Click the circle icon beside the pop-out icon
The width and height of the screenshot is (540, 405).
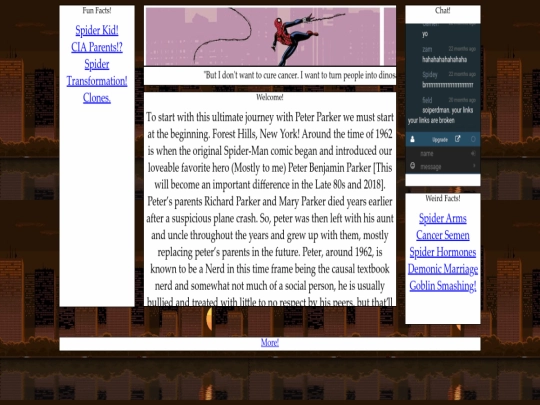point(473,139)
